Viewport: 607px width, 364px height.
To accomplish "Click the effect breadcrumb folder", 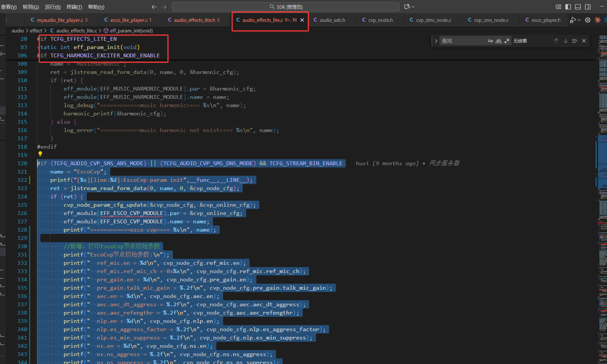I will pos(36,31).
